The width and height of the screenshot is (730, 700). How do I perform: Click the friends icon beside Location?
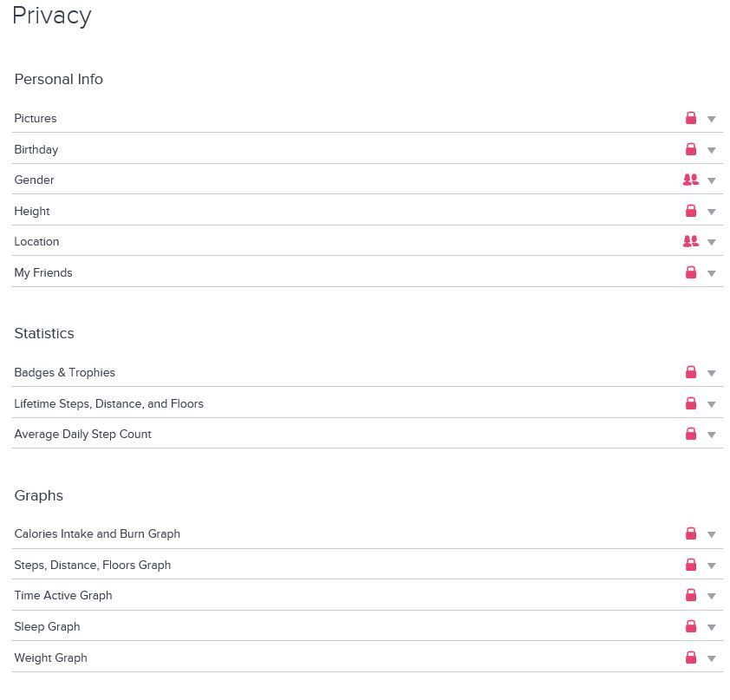click(x=690, y=241)
